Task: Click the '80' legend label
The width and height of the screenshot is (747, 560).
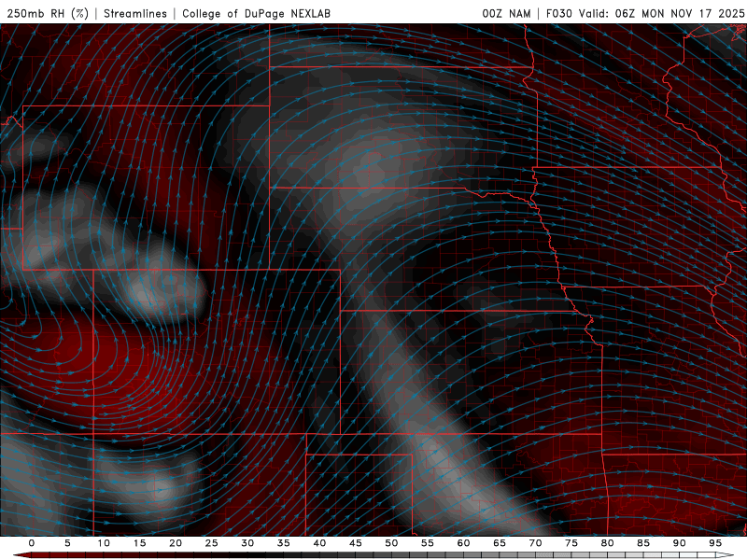Action: (x=607, y=543)
